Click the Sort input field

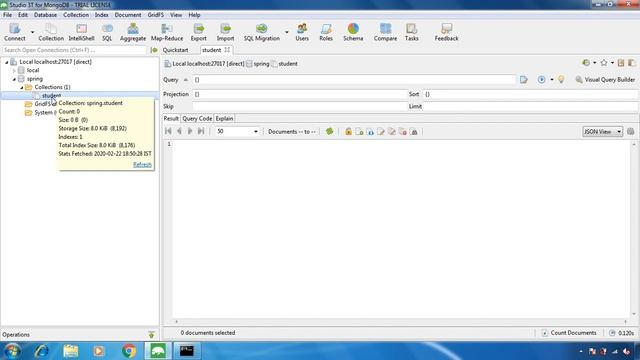click(530, 94)
